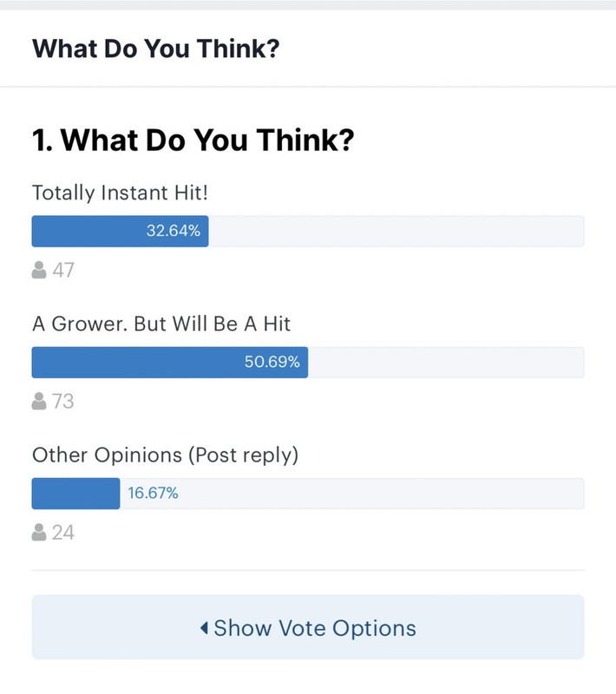
Task: Click the short blue bar for Other Opinions
Action: coord(75,493)
